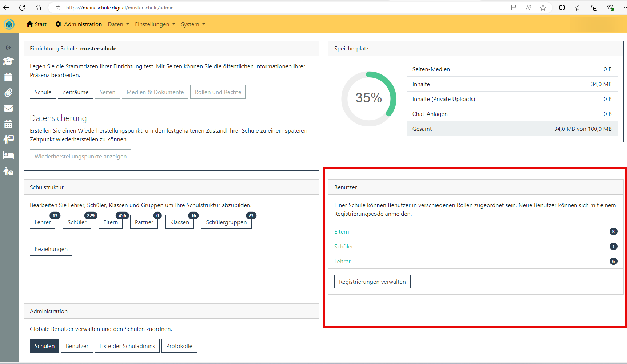
Task: Click the school logo in the yellow header
Action: point(9,24)
